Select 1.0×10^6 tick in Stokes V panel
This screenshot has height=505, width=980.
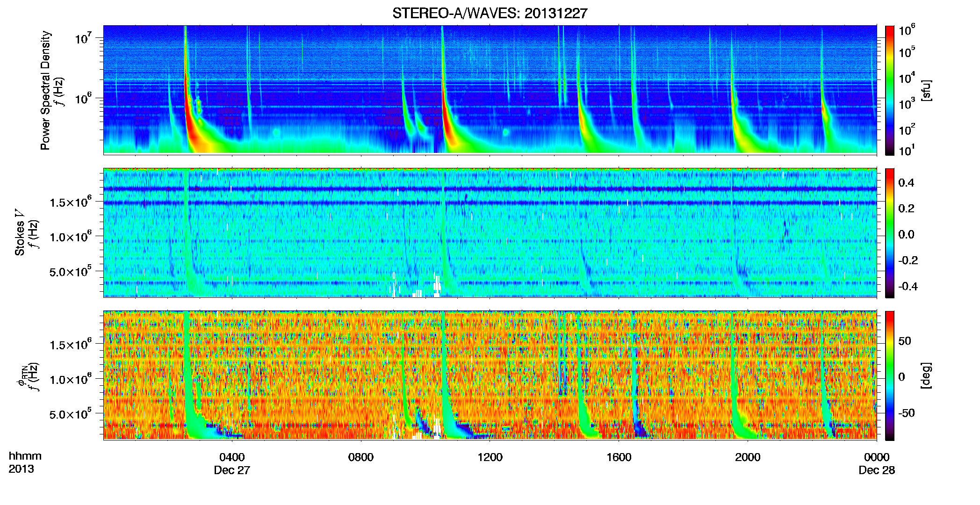[70, 237]
